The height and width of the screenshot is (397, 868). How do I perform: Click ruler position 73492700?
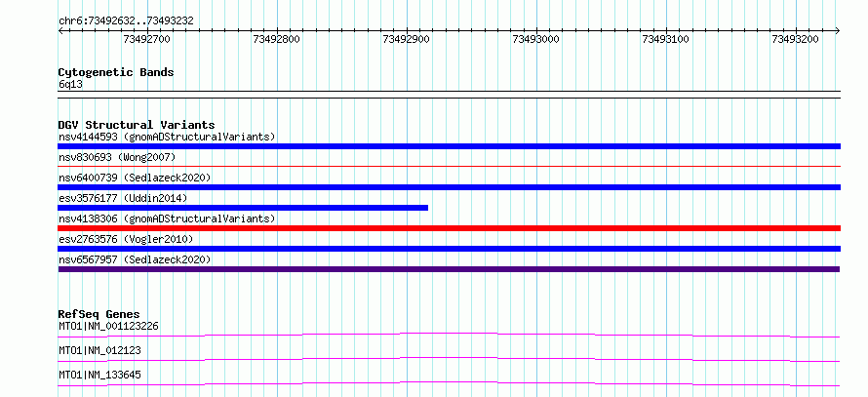tap(146, 39)
